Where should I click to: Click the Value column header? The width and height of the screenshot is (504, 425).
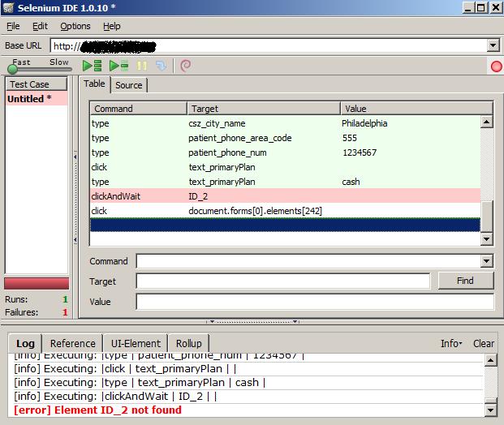[416, 109]
